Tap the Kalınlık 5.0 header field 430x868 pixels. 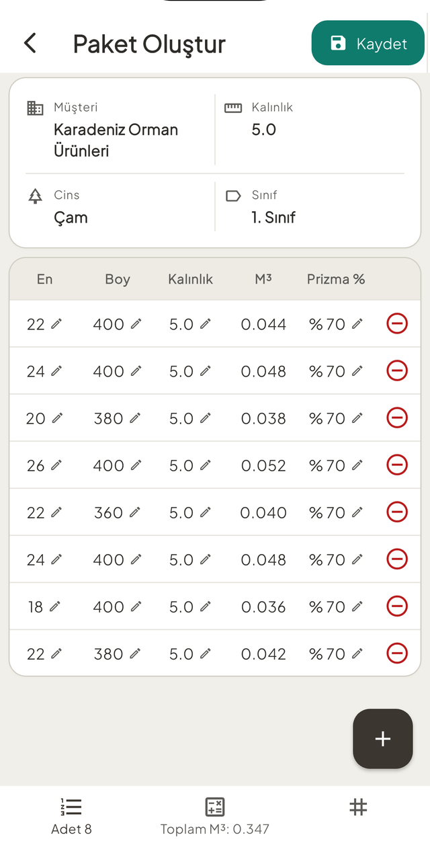click(314, 119)
